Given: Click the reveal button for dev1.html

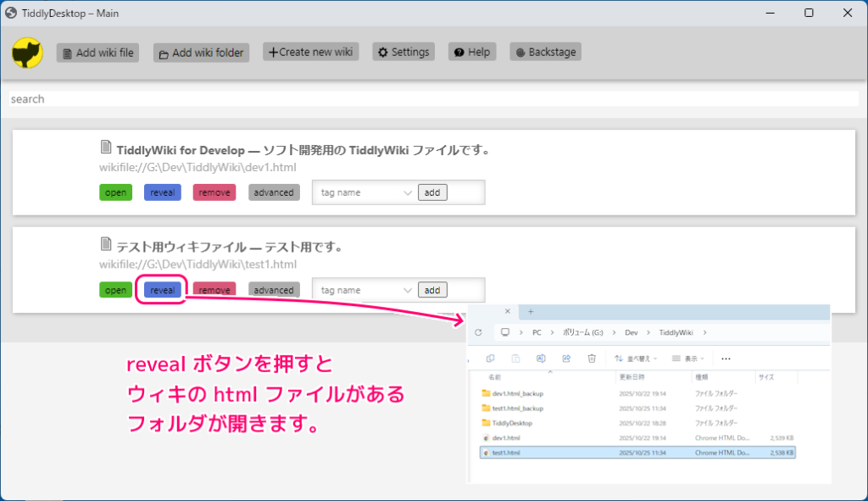Looking at the screenshot, I should pyautogui.click(x=162, y=192).
